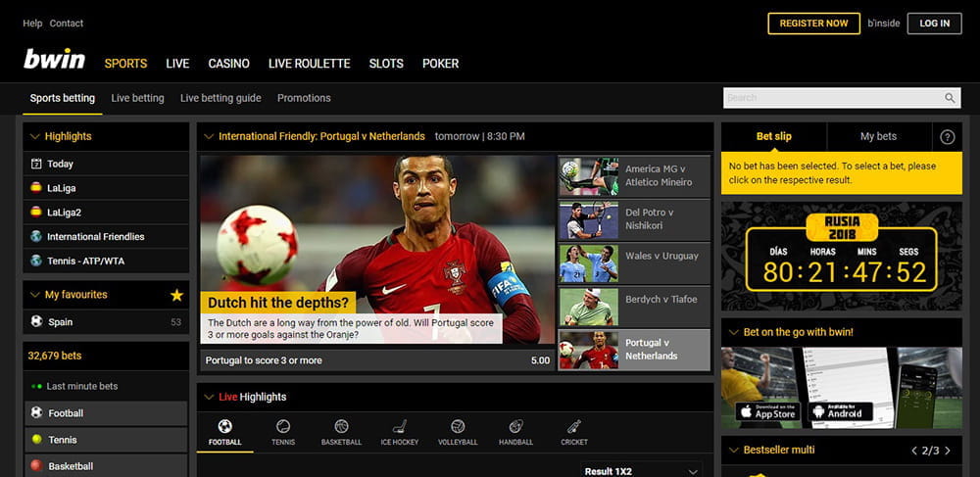The width and height of the screenshot is (980, 477).
Task: Collapse the Bestseller multi panel
Action: click(x=733, y=451)
